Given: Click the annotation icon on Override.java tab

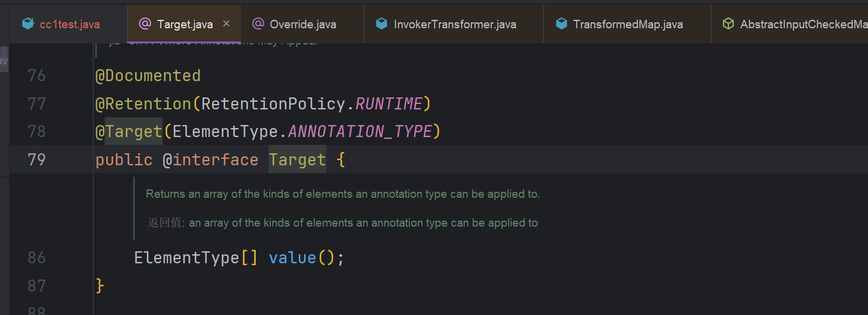Looking at the screenshot, I should coord(258,24).
